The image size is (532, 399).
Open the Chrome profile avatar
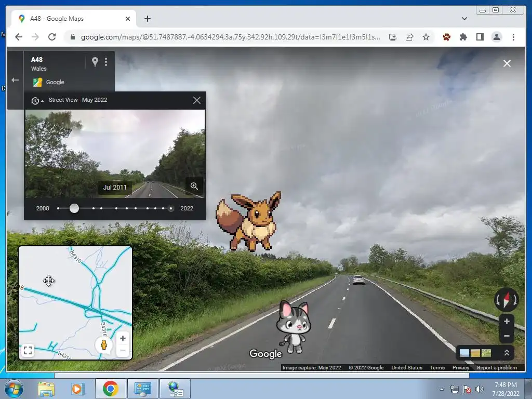tap(496, 37)
